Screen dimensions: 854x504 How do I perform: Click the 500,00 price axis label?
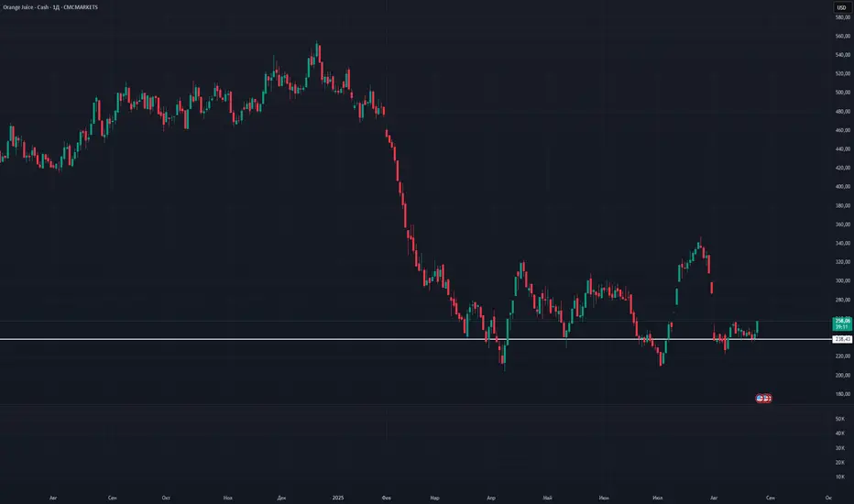point(843,93)
